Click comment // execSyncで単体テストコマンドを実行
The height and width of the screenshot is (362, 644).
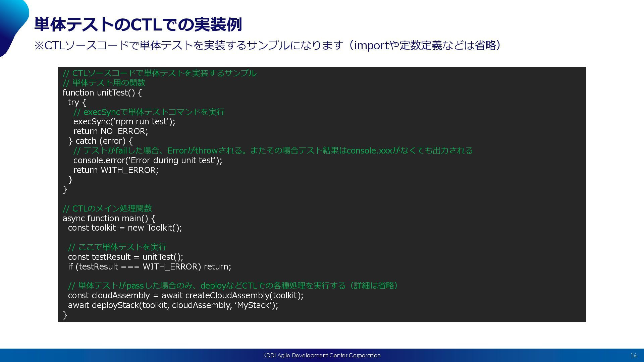click(x=149, y=112)
